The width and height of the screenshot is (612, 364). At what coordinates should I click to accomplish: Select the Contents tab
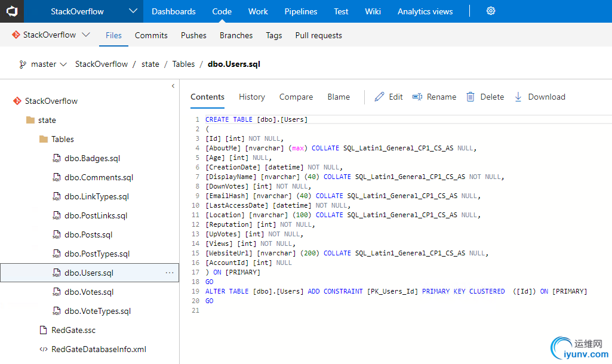pyautogui.click(x=207, y=97)
